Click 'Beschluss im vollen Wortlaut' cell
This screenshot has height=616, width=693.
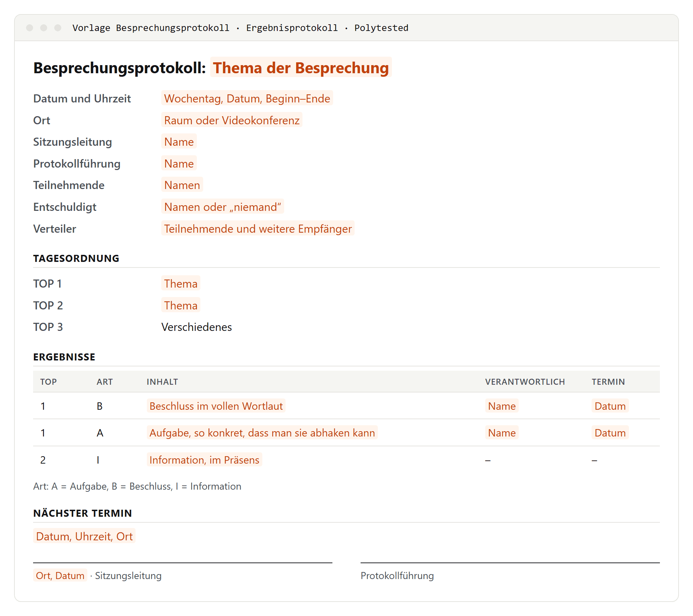(x=216, y=406)
